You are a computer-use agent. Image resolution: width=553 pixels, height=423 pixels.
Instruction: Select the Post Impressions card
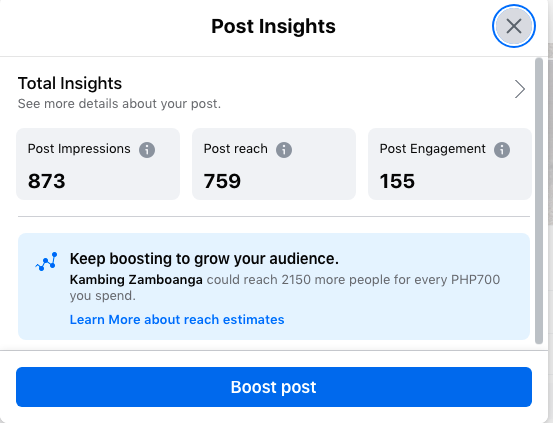[98, 164]
